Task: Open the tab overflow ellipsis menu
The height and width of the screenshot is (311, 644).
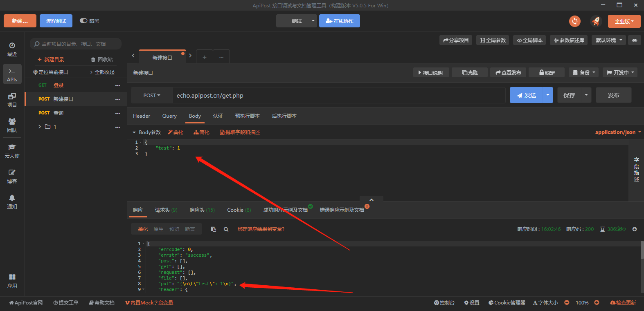Action: pyautogui.click(x=221, y=57)
